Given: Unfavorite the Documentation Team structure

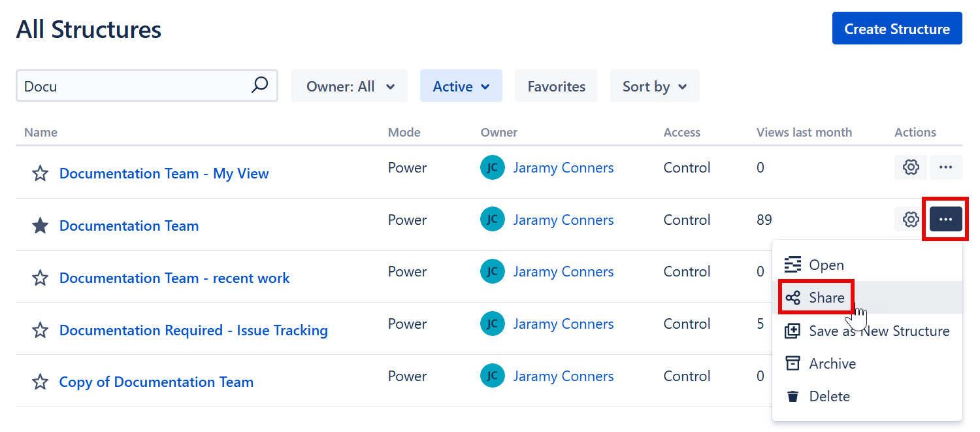Looking at the screenshot, I should [x=41, y=226].
